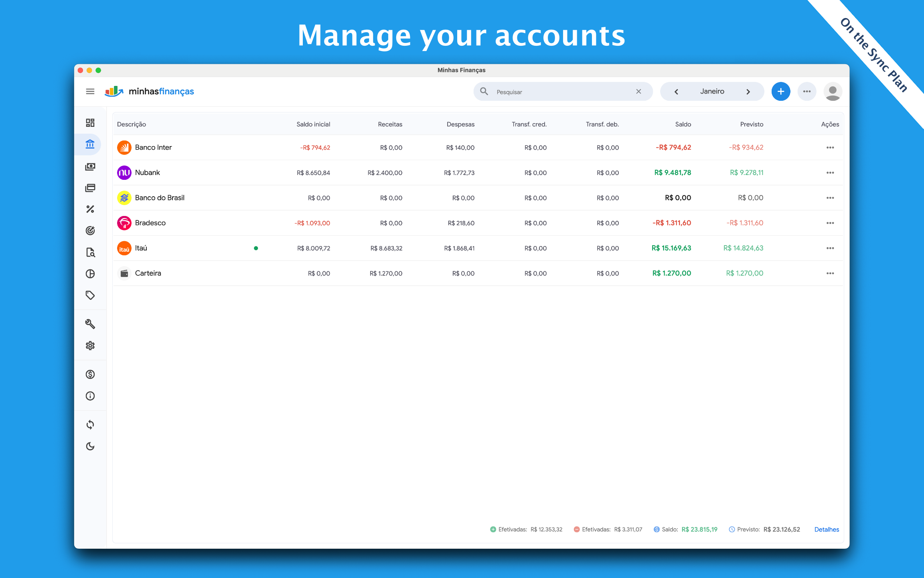The width and height of the screenshot is (924, 578).
Task: Click the Previsto column header
Action: (x=752, y=124)
